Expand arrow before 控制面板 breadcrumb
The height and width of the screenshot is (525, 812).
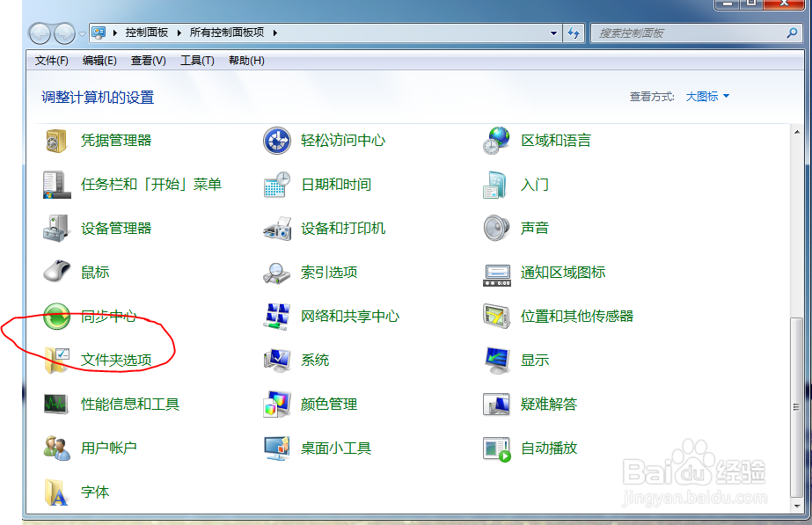point(115,33)
